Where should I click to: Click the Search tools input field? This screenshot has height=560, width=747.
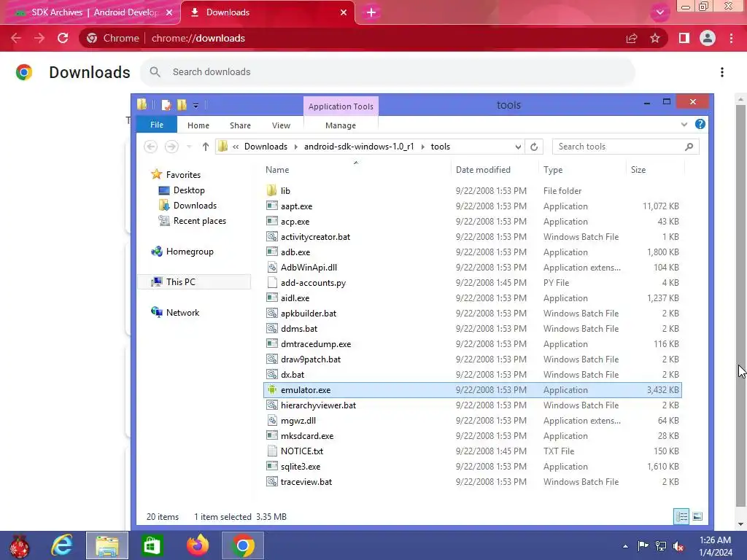(x=619, y=147)
